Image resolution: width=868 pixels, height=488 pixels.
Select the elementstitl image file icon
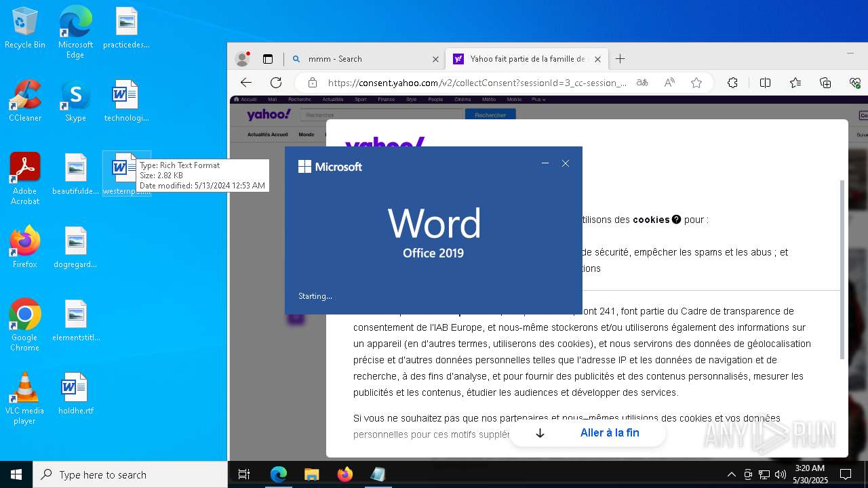click(x=75, y=321)
